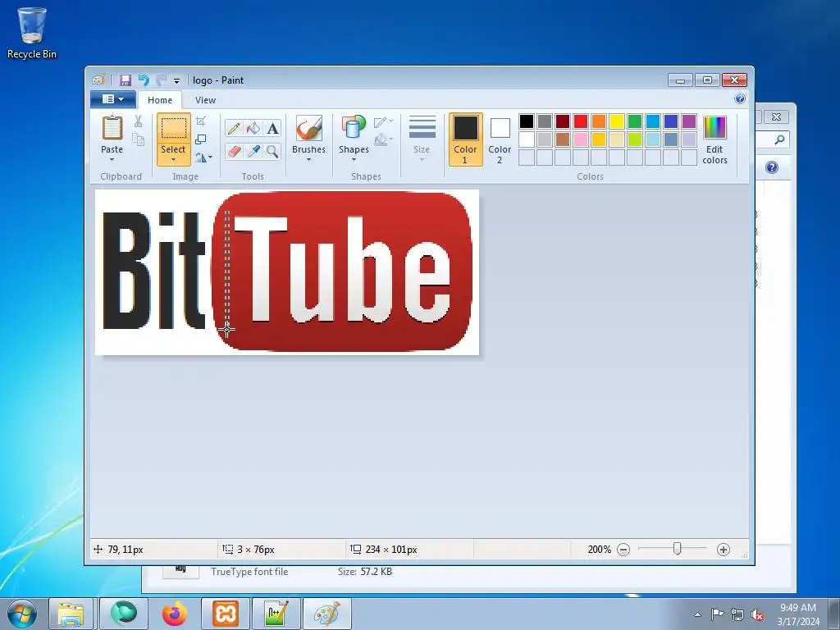Pick the green color swatch
This screenshot has height=630, width=840.
click(635, 121)
